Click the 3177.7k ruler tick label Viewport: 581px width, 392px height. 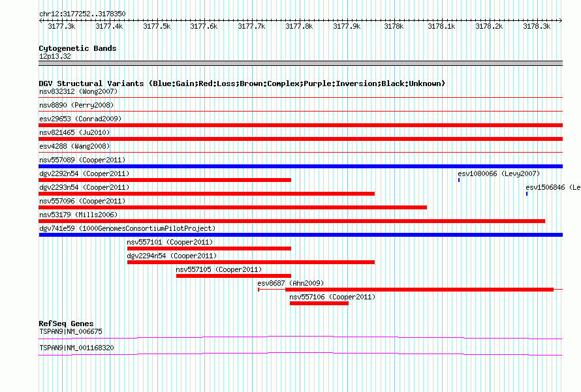click(x=251, y=26)
